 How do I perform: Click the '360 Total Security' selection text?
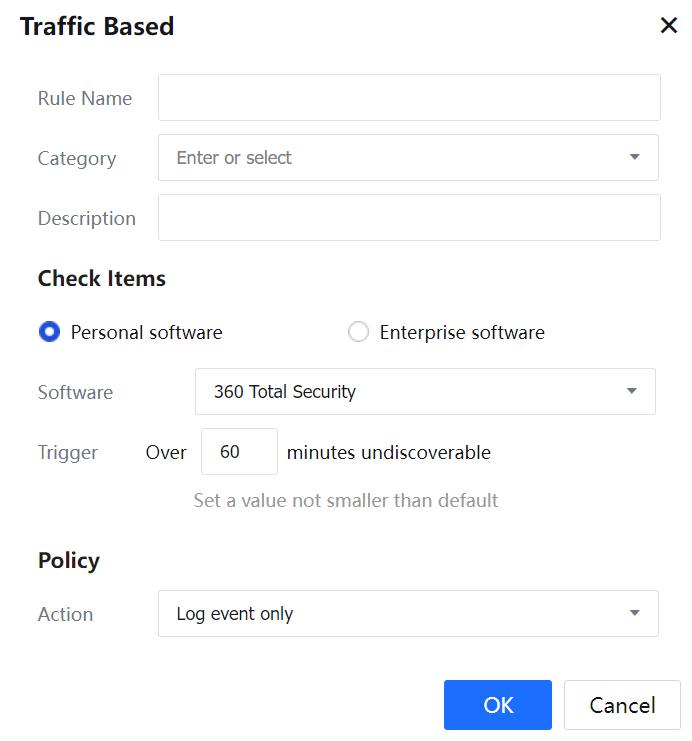click(x=285, y=392)
